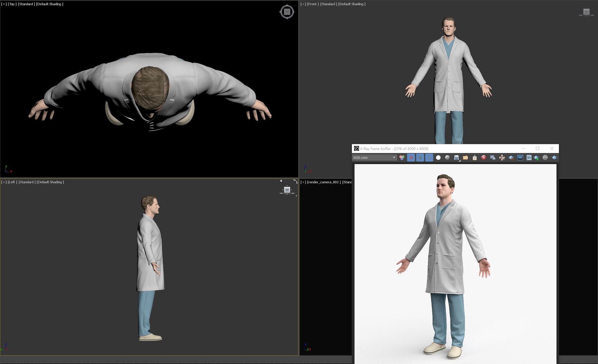The height and width of the screenshot is (364, 598).
Task: Toggle the red channel R button
Action: 411,157
